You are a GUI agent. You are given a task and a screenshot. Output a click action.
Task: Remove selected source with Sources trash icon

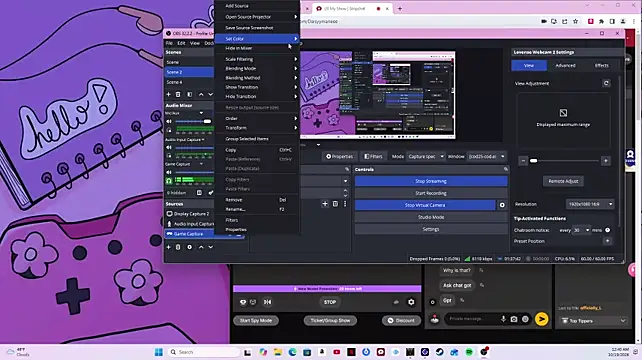178,247
